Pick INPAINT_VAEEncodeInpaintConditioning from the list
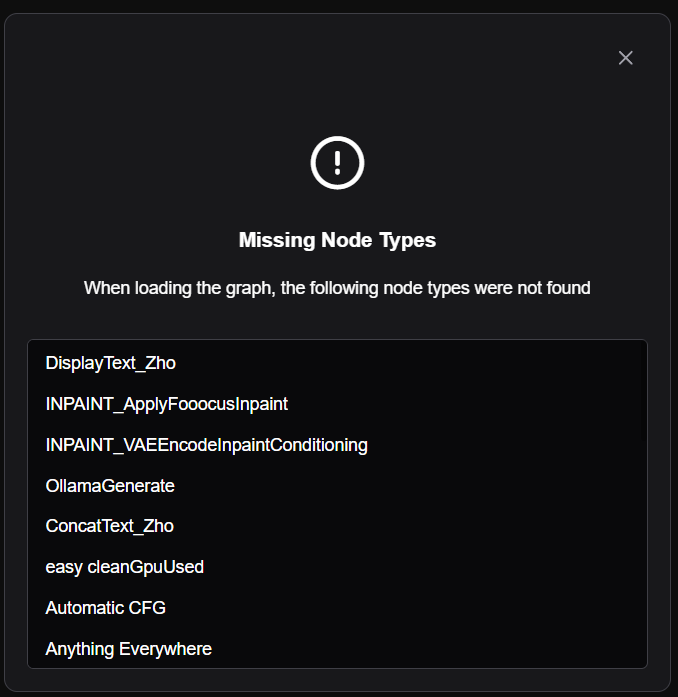Image resolution: width=678 pixels, height=697 pixels. [207, 445]
